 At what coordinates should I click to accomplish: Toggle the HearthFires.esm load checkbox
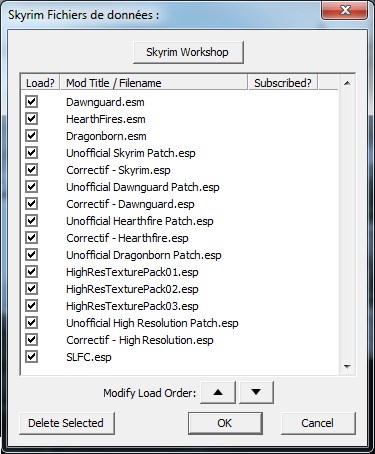tap(31, 119)
